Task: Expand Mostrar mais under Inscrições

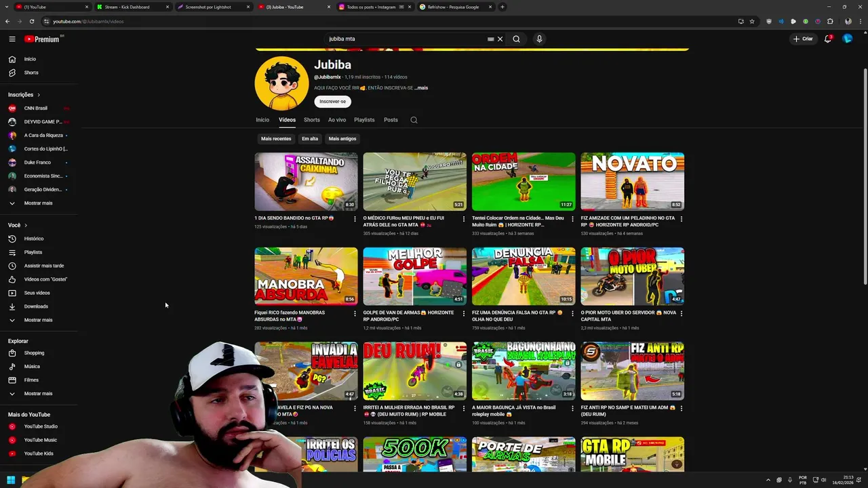Action: 39,203
